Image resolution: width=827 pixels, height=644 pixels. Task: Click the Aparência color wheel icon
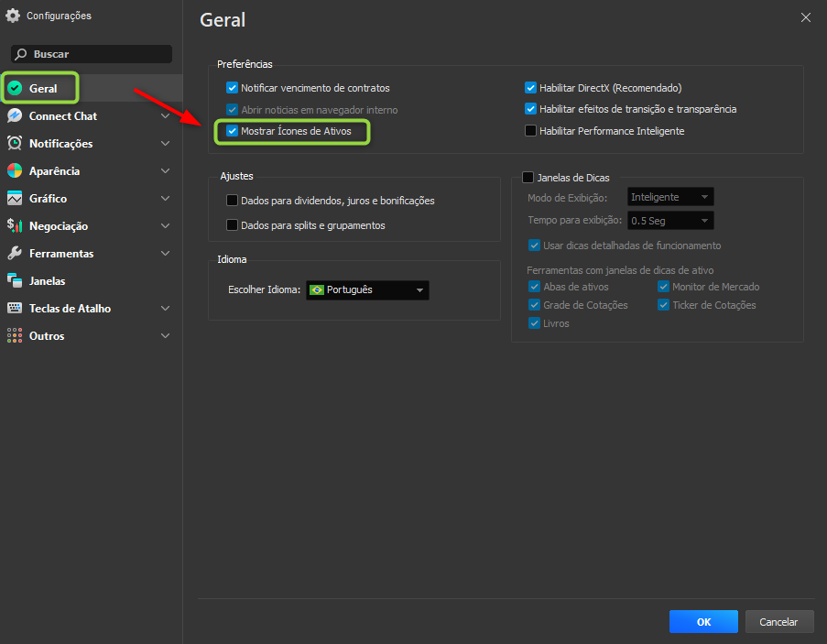pos(15,170)
